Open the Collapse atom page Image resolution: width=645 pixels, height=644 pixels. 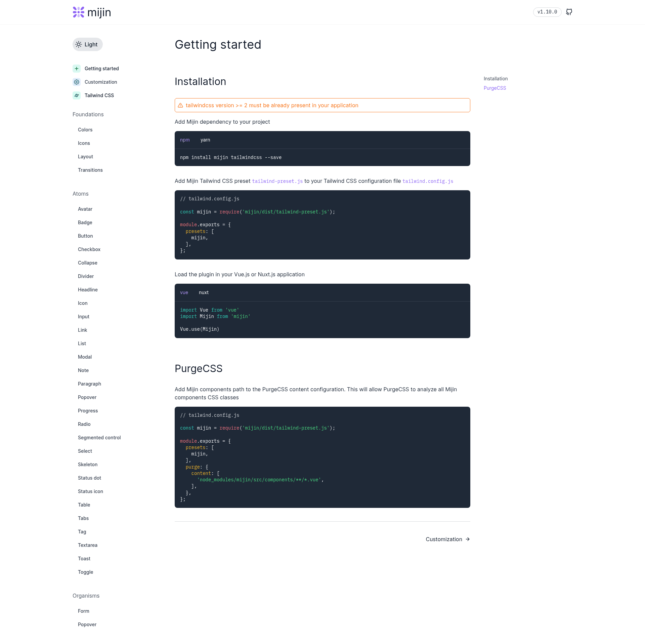coord(88,263)
